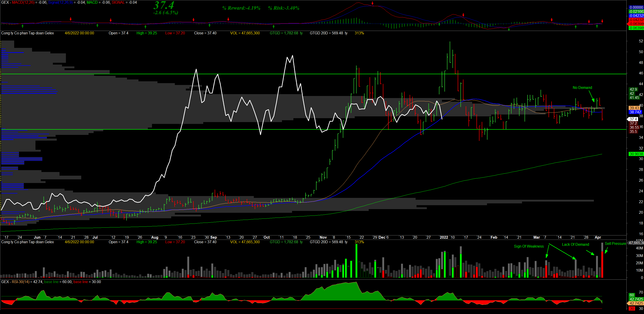This screenshot has height=314, width=644.
Task: Click the blue 38.742 price tag
Action: (x=635, y=112)
